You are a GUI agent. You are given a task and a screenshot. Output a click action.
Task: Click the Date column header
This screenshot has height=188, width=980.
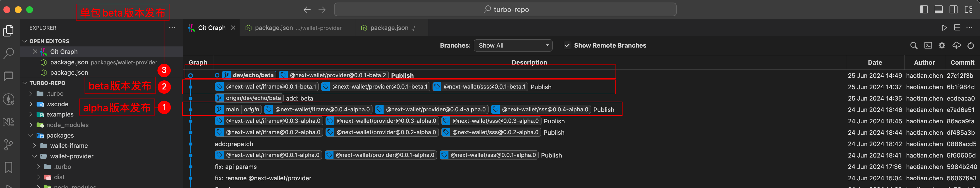[875, 62]
